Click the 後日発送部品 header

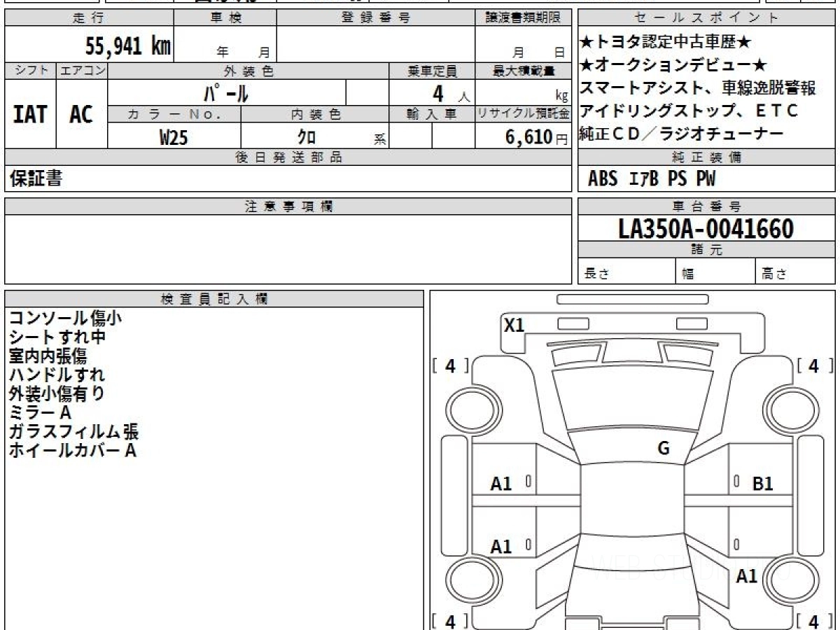[x=288, y=157]
